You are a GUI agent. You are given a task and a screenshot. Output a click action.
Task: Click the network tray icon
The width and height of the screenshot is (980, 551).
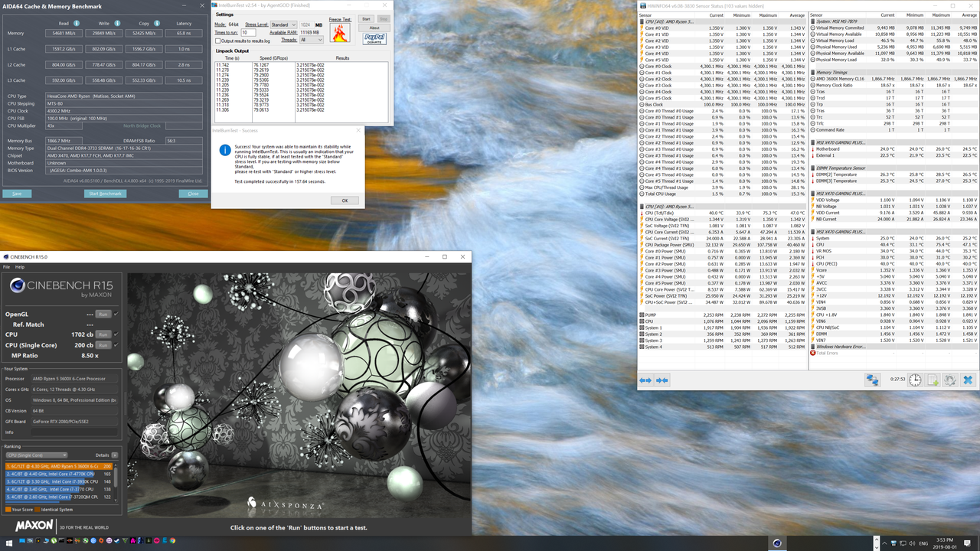click(903, 543)
